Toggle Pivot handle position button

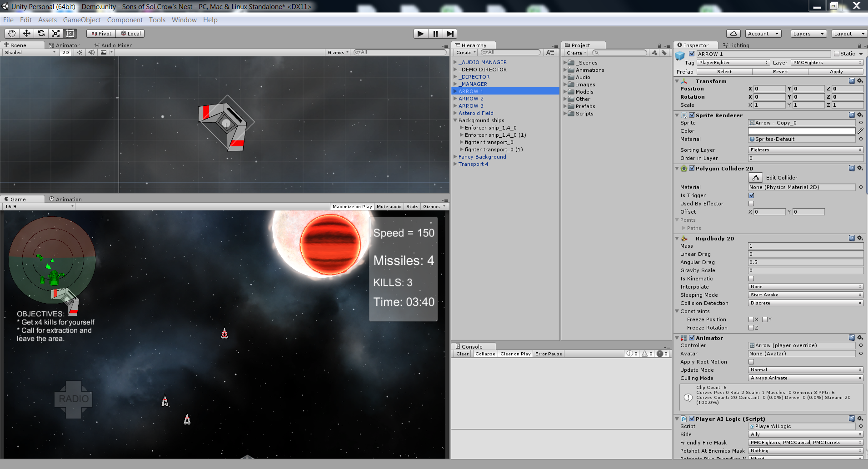click(x=101, y=34)
